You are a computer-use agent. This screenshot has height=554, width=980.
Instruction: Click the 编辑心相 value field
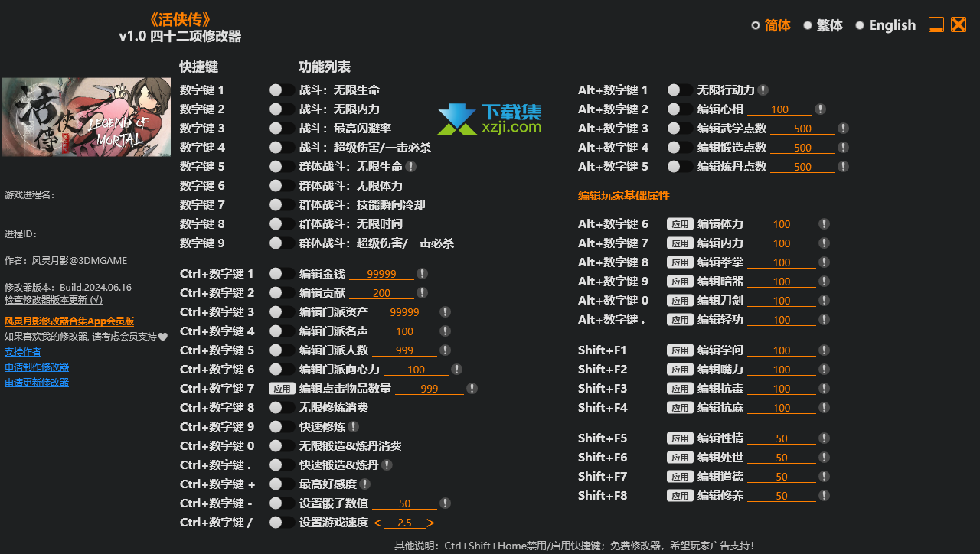point(779,109)
